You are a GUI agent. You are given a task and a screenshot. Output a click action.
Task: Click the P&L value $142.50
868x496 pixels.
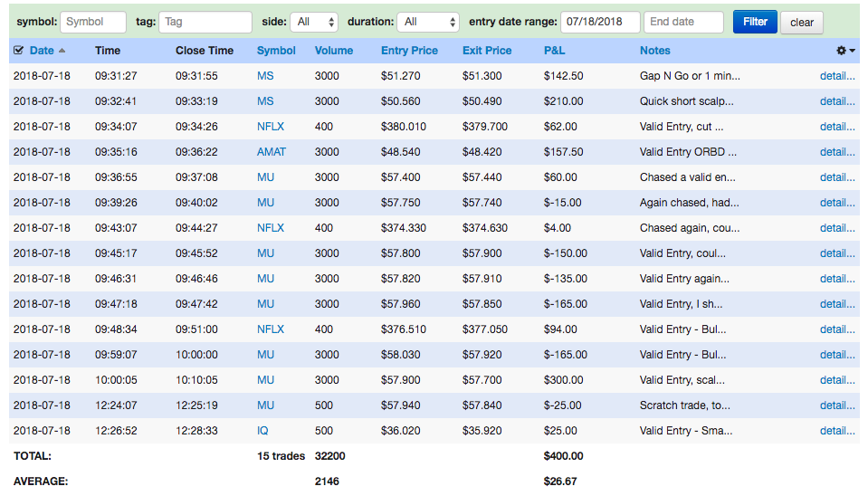click(x=564, y=76)
